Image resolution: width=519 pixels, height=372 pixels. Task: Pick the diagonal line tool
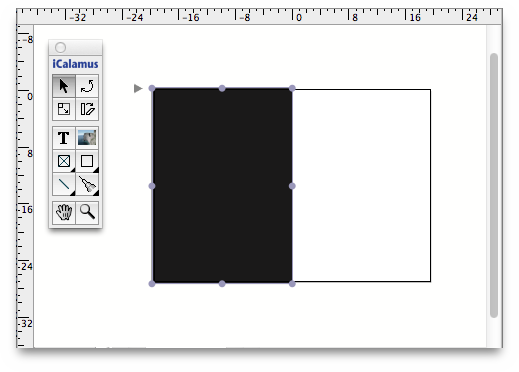click(64, 184)
